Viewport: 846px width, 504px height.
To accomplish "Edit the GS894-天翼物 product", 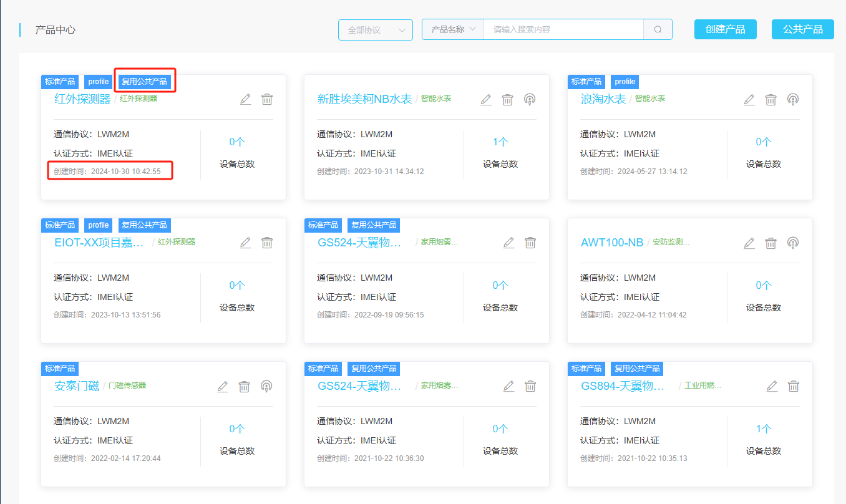I will pyautogui.click(x=772, y=386).
